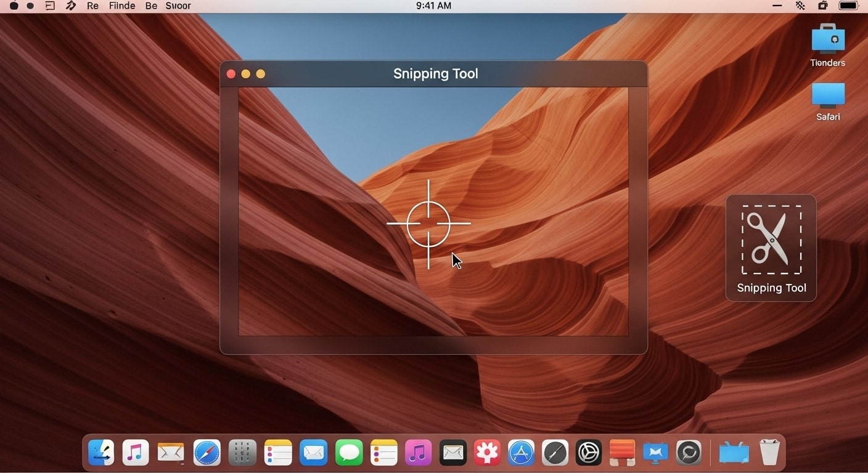Open the white Music app in the dock
This screenshot has width=868, height=473.
(x=136, y=453)
